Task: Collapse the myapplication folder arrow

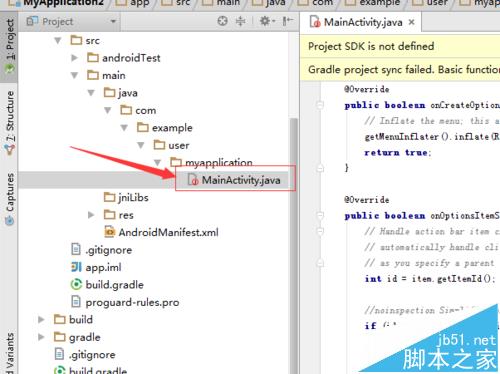Action: [157, 163]
